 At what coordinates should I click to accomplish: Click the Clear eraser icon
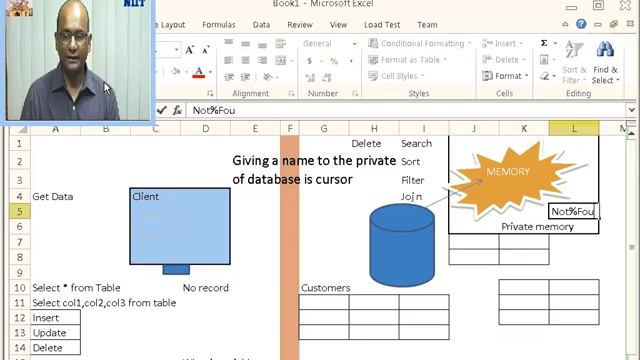(544, 76)
